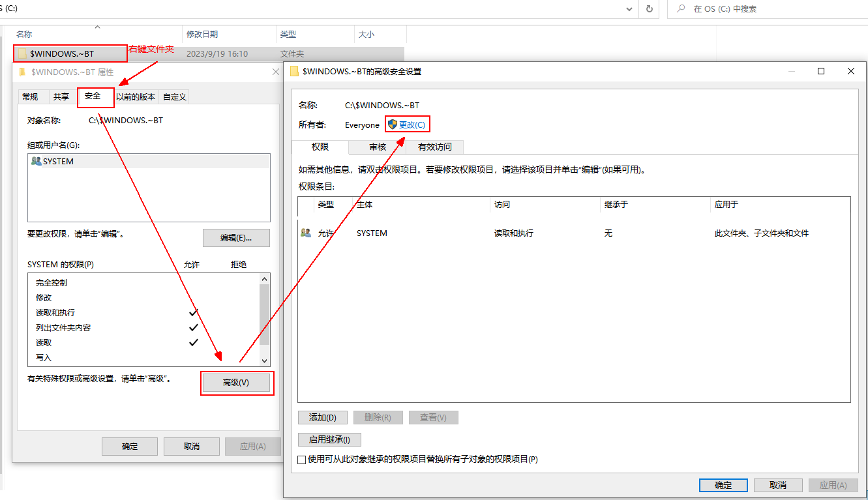Click the permissions list scroll up arrow
Viewport: 868px width, 500px height.
pyautogui.click(x=264, y=279)
